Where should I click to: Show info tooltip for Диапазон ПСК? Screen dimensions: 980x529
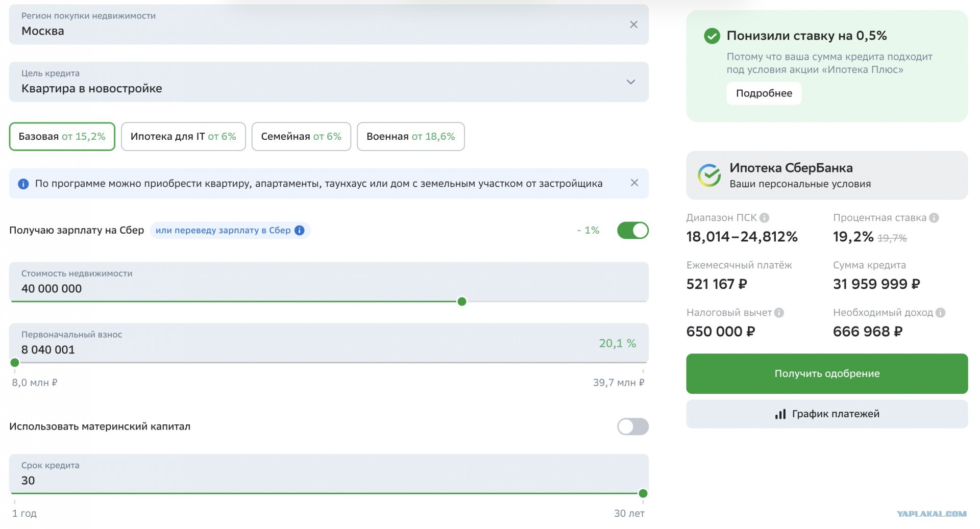[x=764, y=218]
